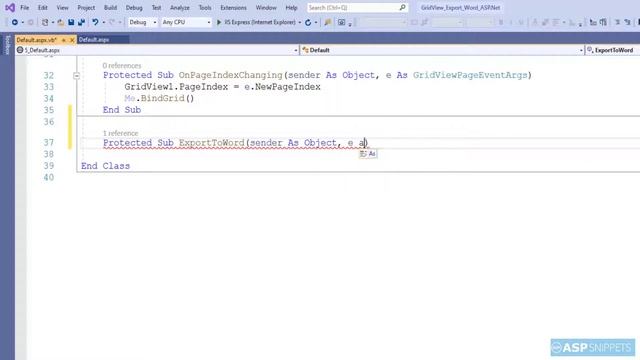The image size is (640, 360).
Task: Click 'Me.BindGrid()' on line 34
Action: click(159, 98)
